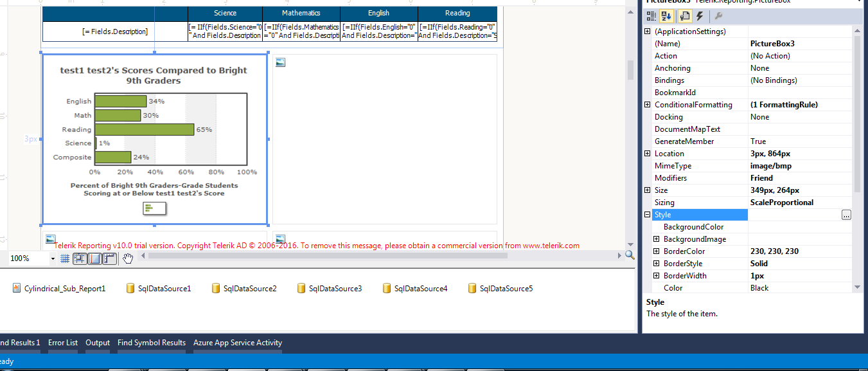The height and width of the screenshot is (371, 868).
Task: Expand (ApplicationSettings) property
Action: tap(647, 32)
